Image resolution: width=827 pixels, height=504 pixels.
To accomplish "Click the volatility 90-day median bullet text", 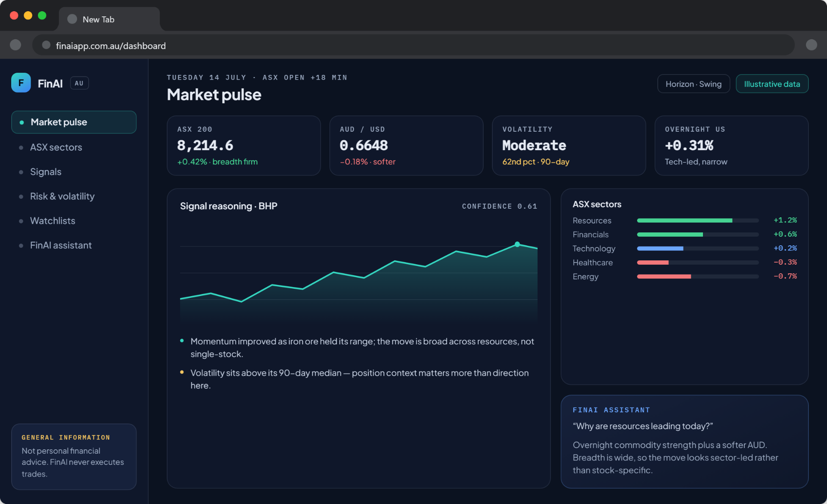I will tap(360, 379).
